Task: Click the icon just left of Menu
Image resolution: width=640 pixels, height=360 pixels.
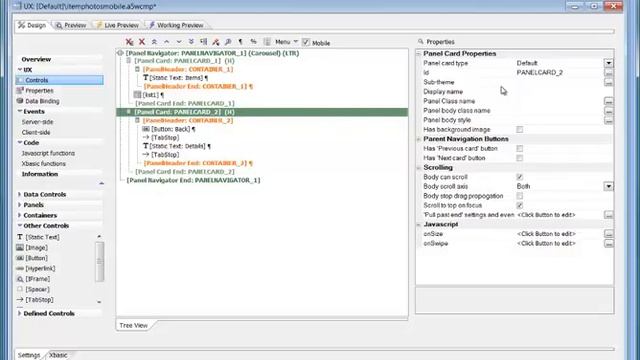Action: click(x=267, y=42)
